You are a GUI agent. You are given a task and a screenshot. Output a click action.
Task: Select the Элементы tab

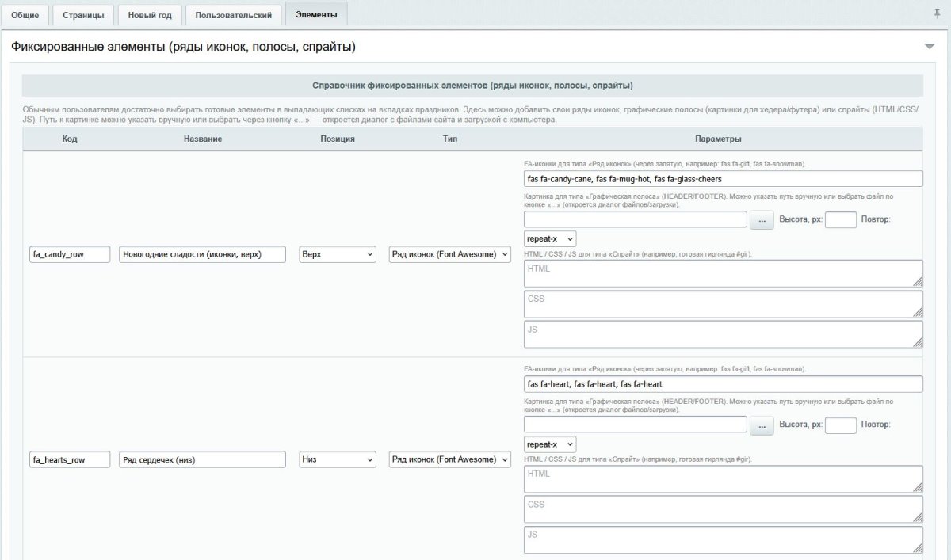316,15
